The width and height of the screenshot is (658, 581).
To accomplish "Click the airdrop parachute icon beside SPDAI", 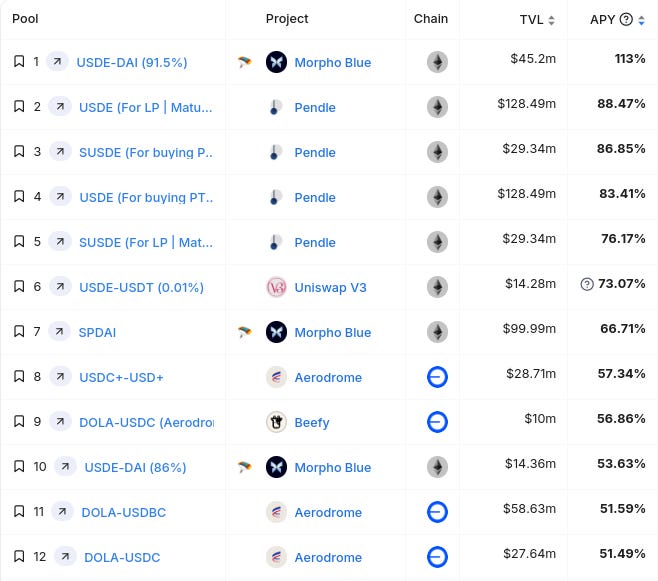I will (x=244, y=332).
